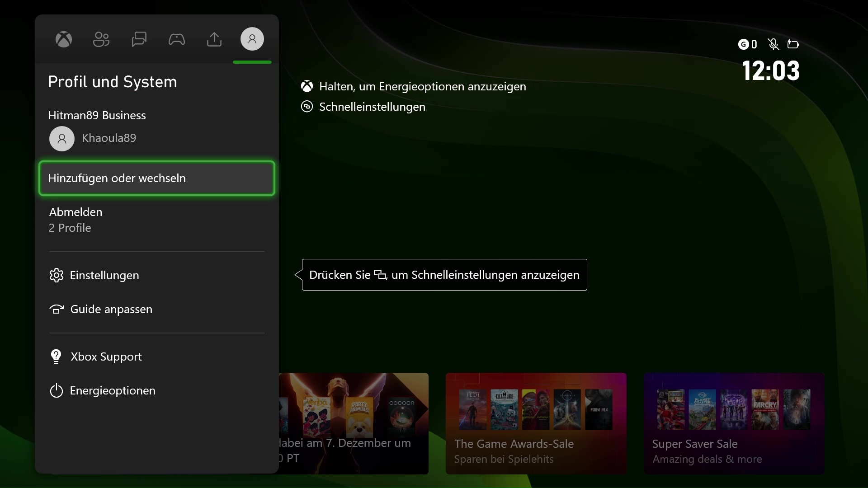Viewport: 868px width, 488px height.
Task: Click the Schnelleinstellungen tooltip box
Action: 444,275
